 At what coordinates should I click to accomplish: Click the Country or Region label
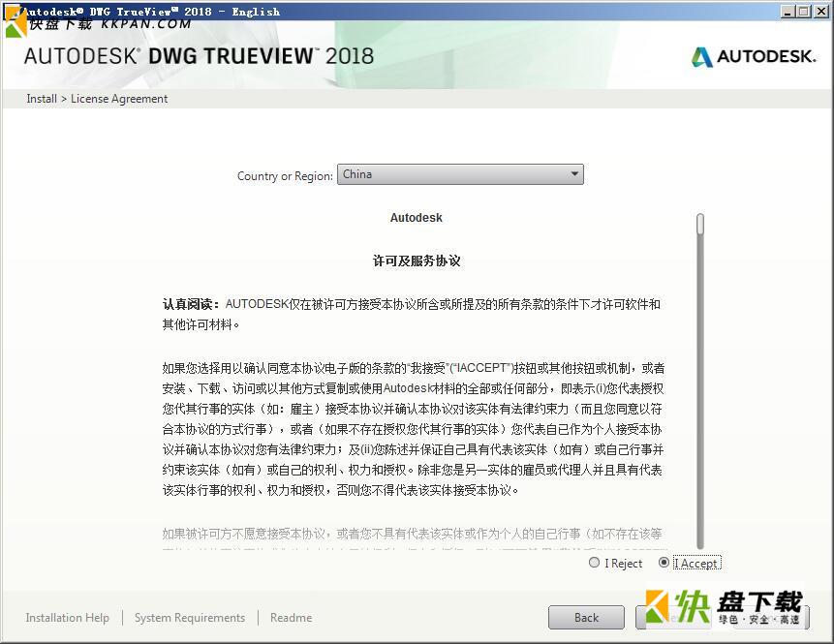tap(285, 175)
